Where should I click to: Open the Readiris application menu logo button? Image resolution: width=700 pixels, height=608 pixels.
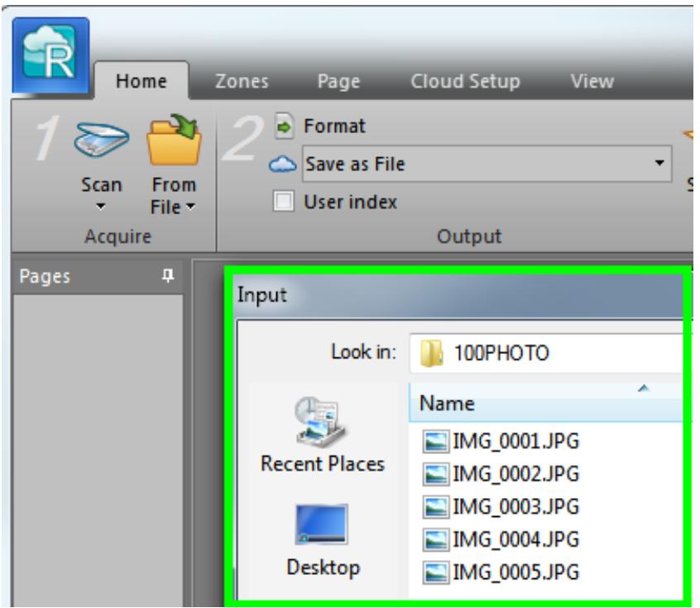coord(50,55)
